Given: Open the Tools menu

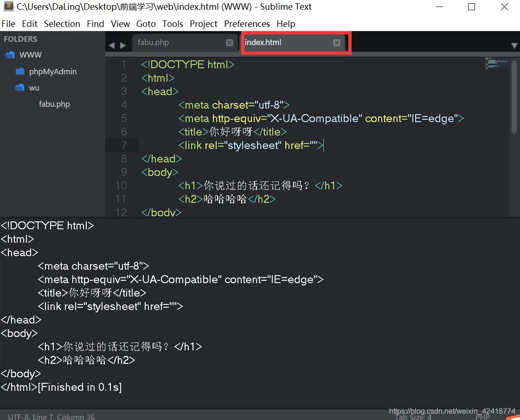Looking at the screenshot, I should pyautogui.click(x=173, y=24).
